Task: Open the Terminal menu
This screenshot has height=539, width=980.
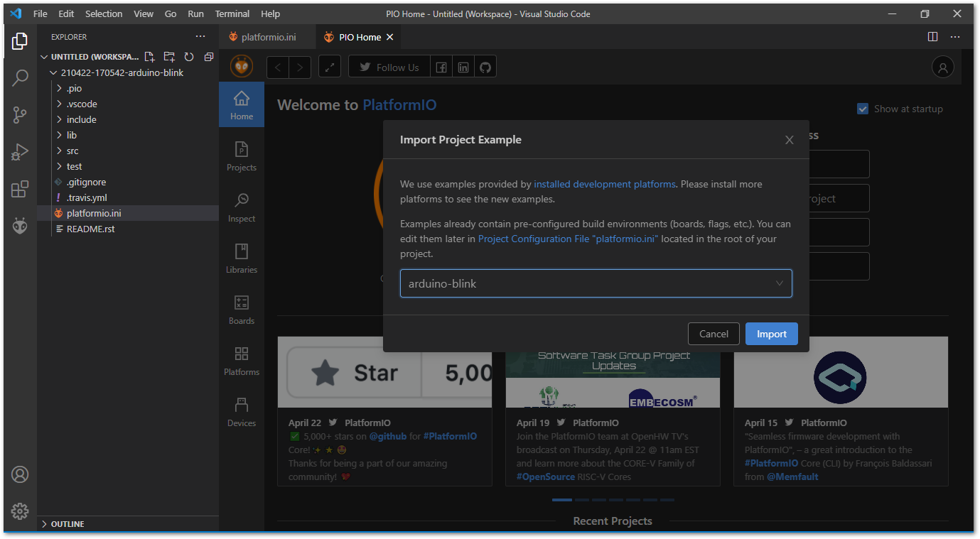Action: [x=232, y=13]
